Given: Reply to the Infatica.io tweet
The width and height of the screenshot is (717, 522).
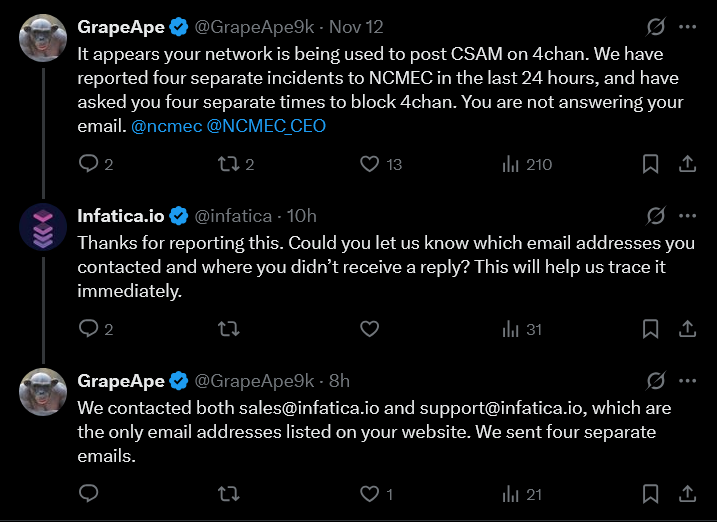Looking at the screenshot, I should pyautogui.click(x=88, y=328).
